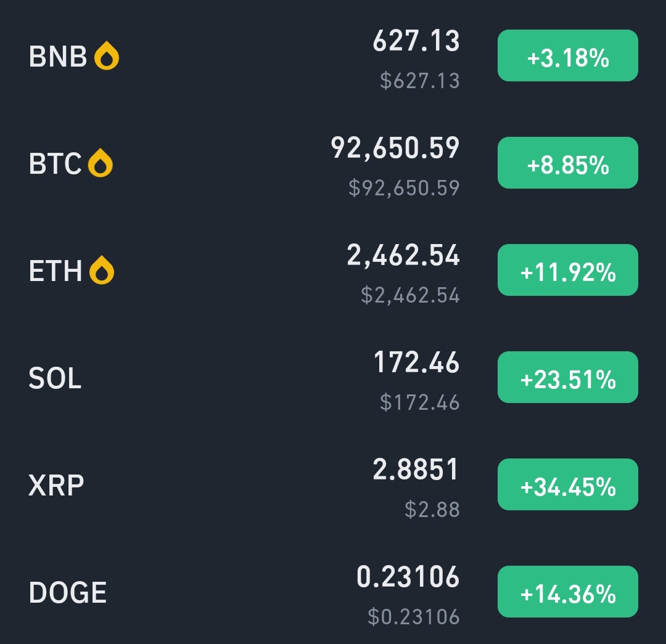Tap the flame icon beside BTC

(101, 163)
